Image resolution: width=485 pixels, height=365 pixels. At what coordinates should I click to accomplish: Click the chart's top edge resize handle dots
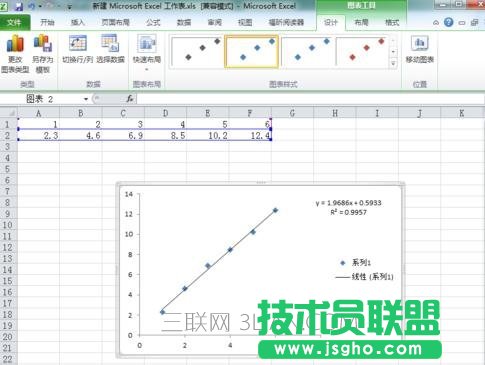261,182
